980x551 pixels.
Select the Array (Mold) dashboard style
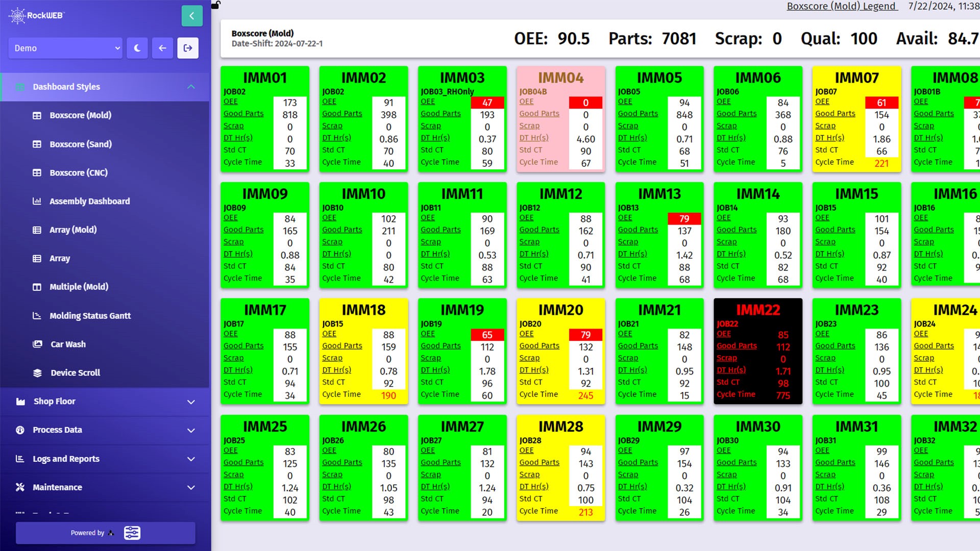click(72, 230)
